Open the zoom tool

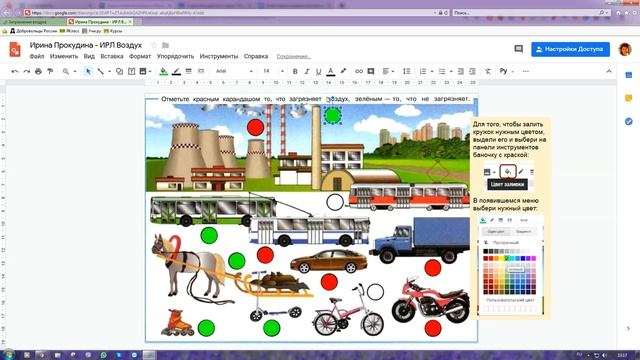(x=66, y=71)
